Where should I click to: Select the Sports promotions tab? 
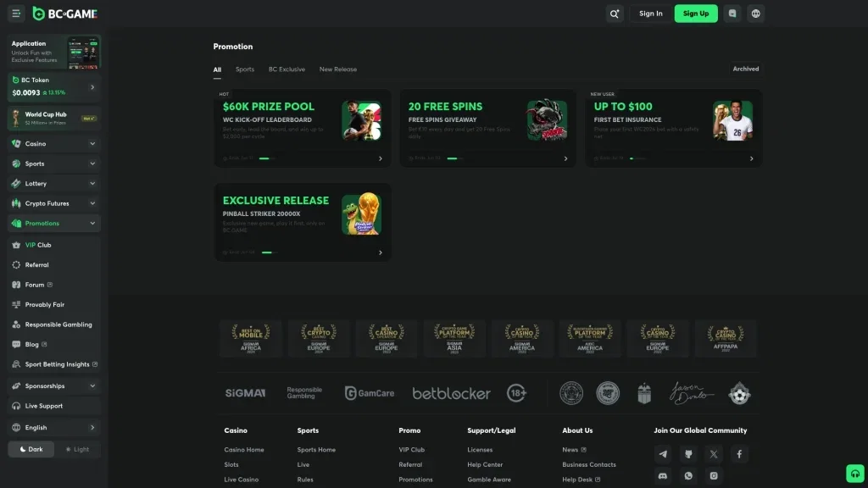point(245,69)
